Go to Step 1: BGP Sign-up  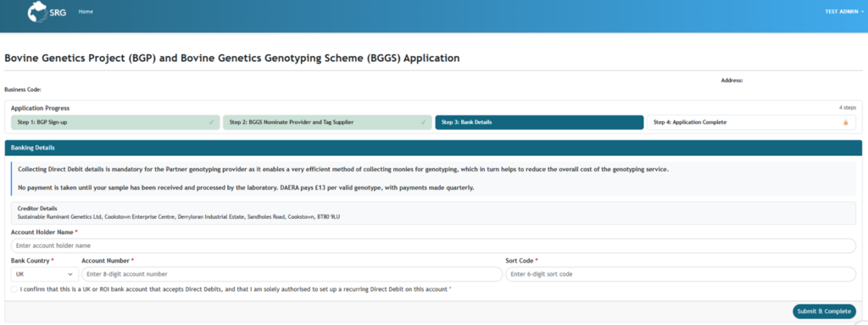tap(115, 122)
